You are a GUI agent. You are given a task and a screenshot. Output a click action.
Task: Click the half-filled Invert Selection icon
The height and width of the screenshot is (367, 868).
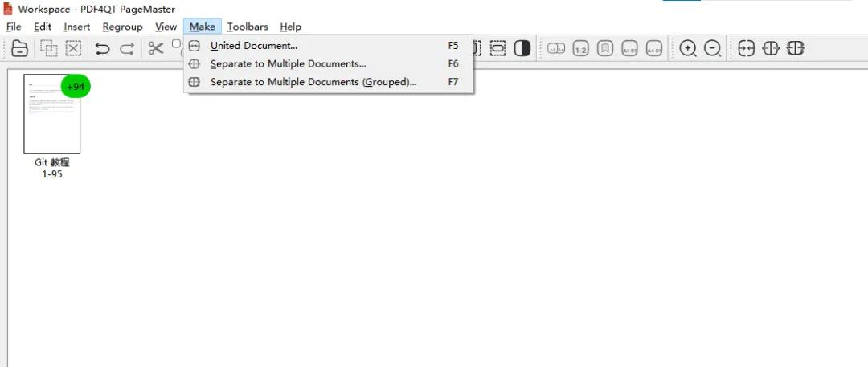522,49
